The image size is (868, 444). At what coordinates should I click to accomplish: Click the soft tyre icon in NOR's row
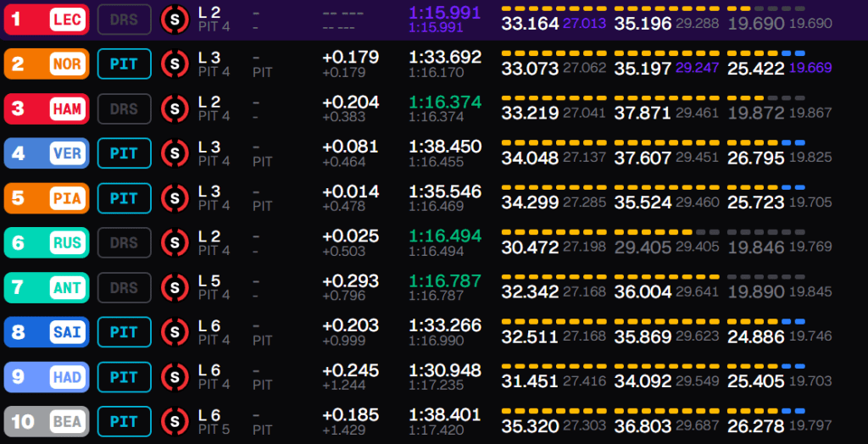click(175, 64)
